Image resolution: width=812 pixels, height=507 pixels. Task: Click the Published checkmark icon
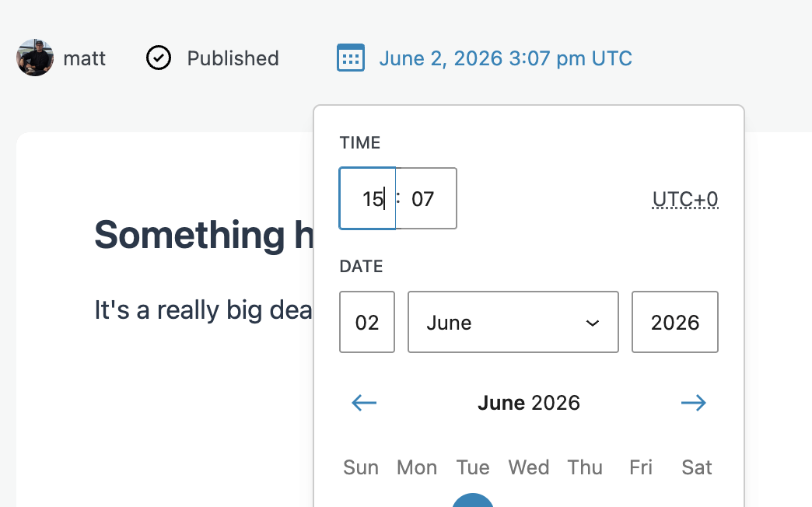point(159,58)
